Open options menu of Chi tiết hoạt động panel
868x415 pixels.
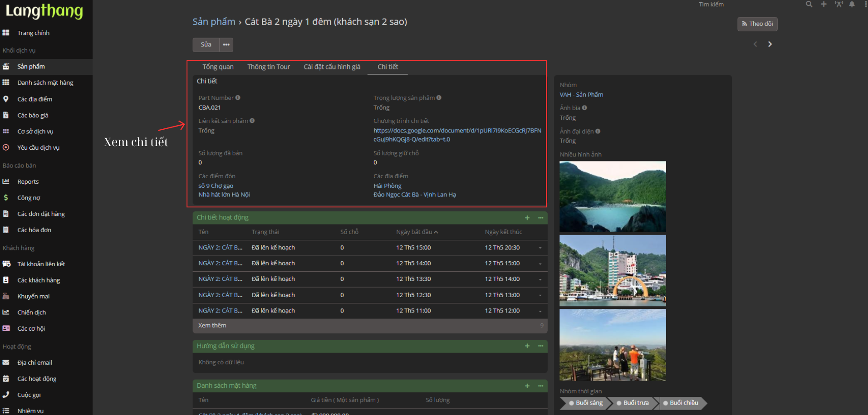click(541, 218)
